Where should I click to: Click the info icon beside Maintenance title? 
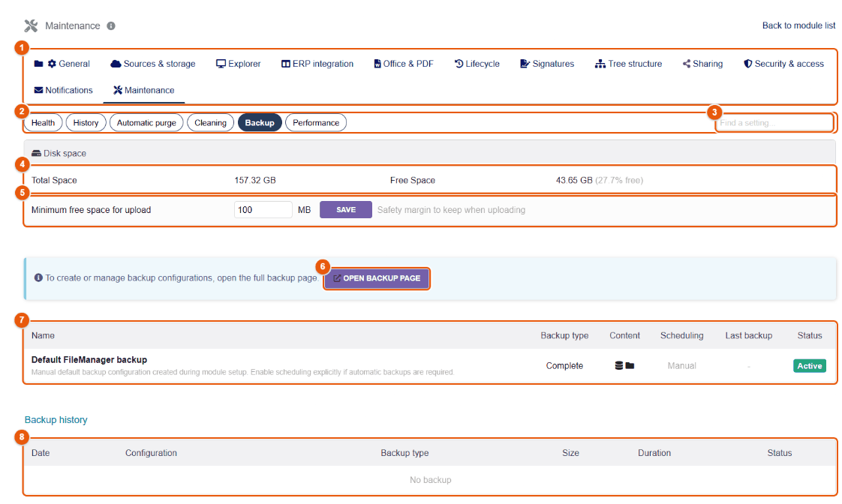pos(111,25)
